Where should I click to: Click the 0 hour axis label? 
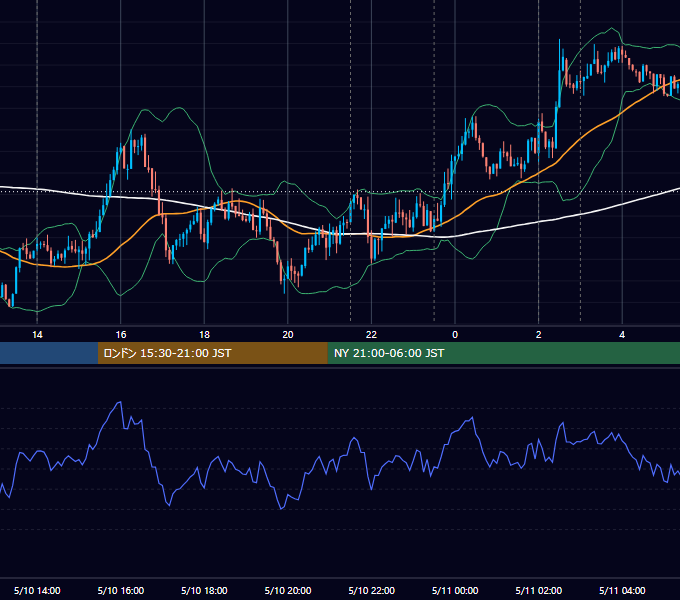tap(455, 335)
